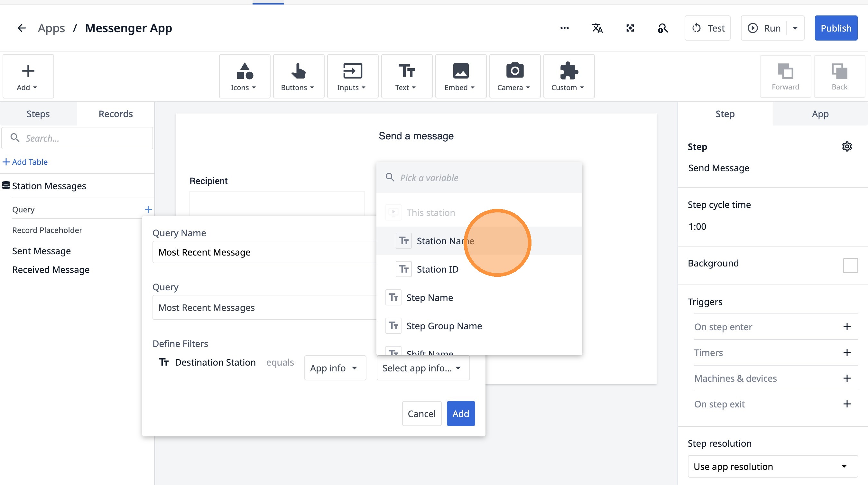
Task: Open the Select app info dropdown
Action: 422,368
